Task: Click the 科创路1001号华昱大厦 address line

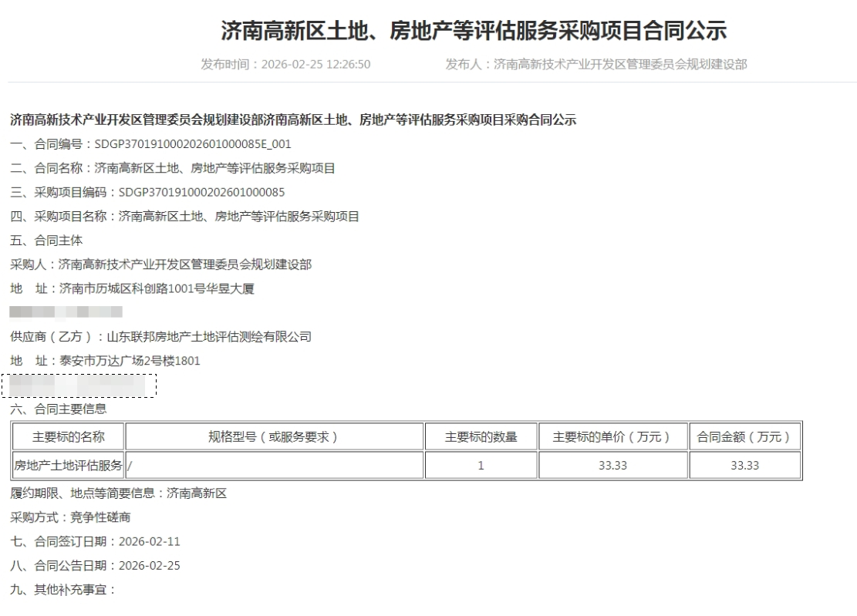Action: coord(132,288)
